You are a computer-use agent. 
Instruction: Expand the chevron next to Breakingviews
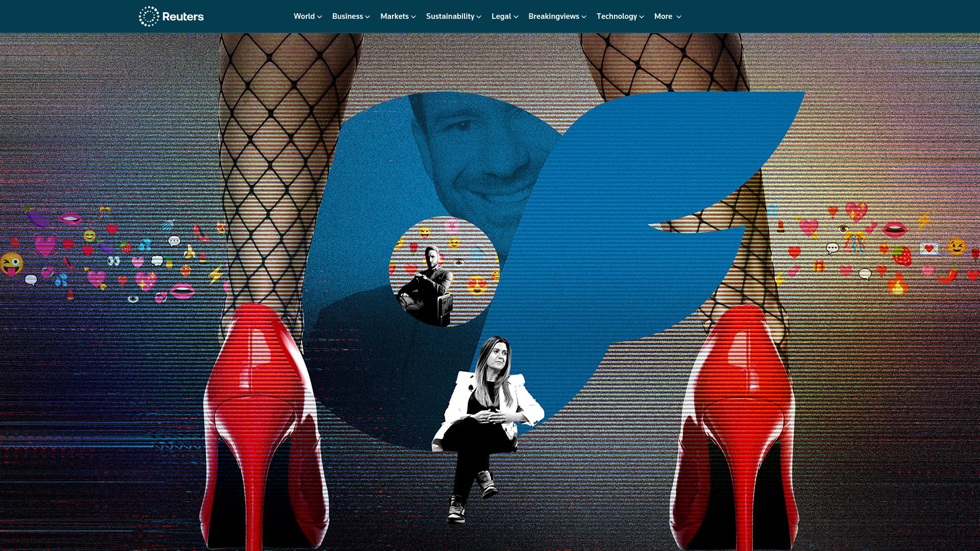pos(584,17)
